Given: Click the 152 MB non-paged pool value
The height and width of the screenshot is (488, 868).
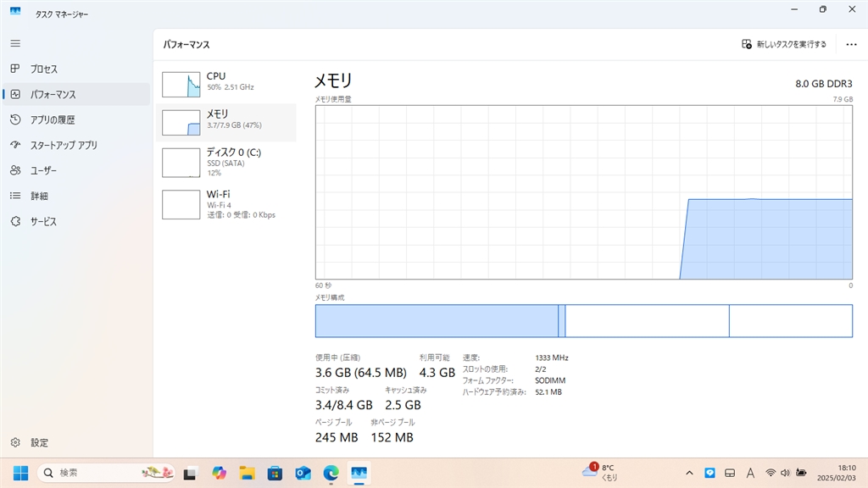Looking at the screenshot, I should click(x=392, y=438).
